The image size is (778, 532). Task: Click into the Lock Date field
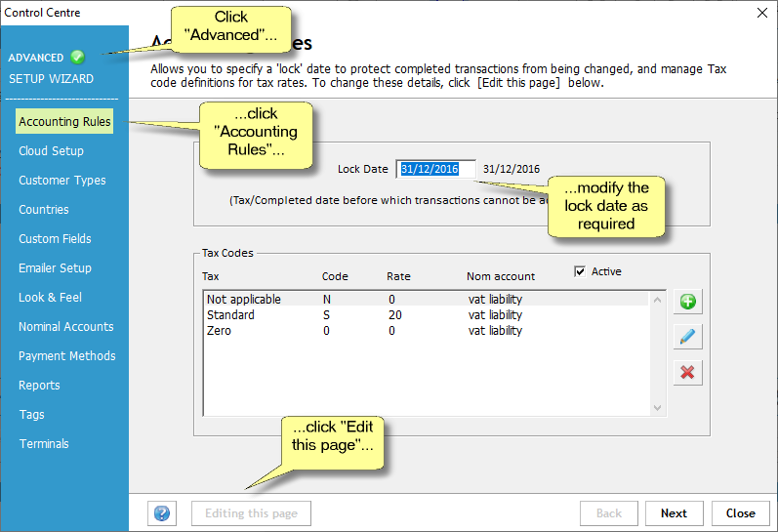[x=435, y=169]
